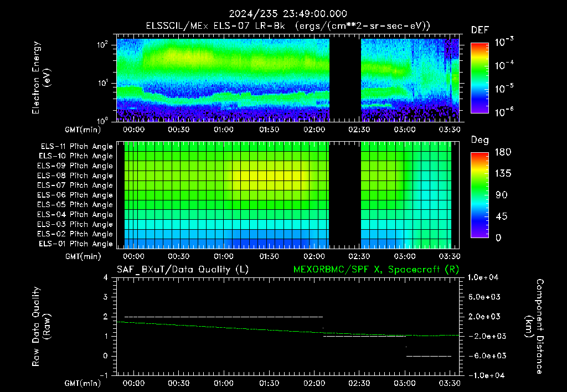The width and height of the screenshot is (567, 392).
Task: Click the 01:30 time tick under the spectrogram
Action: (x=269, y=130)
